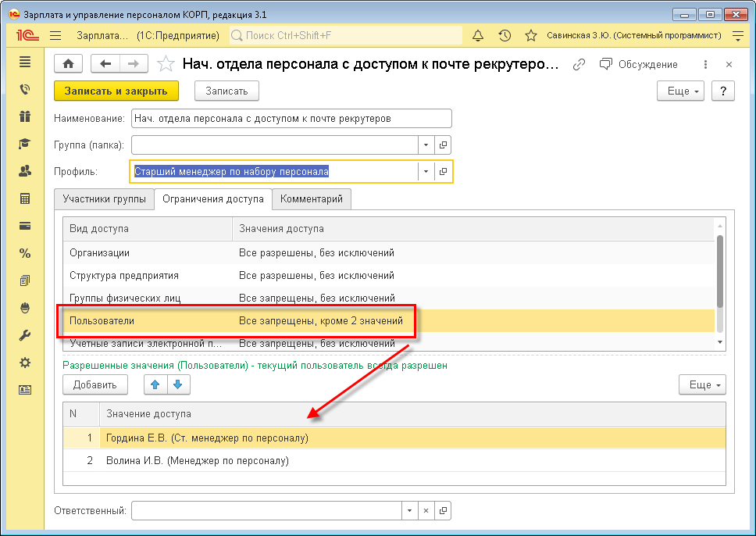Expand the Group (folder) dropdown arrow

[x=426, y=145]
